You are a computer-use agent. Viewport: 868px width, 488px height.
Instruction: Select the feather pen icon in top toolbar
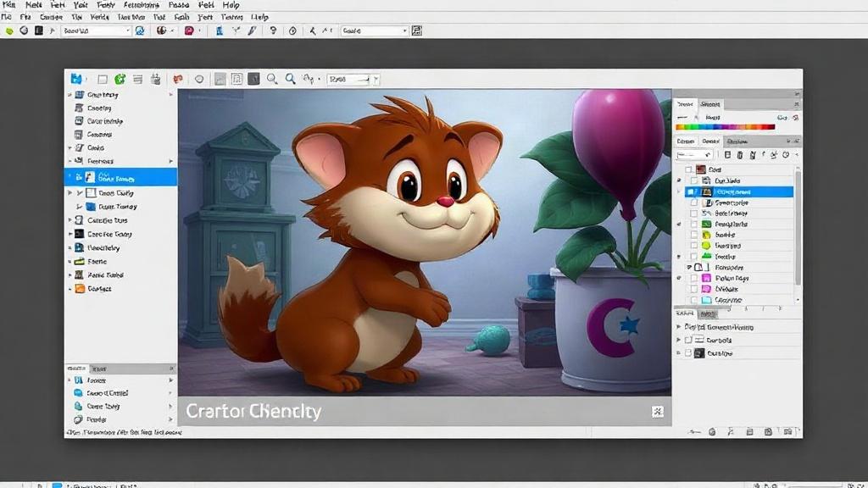coord(253,30)
